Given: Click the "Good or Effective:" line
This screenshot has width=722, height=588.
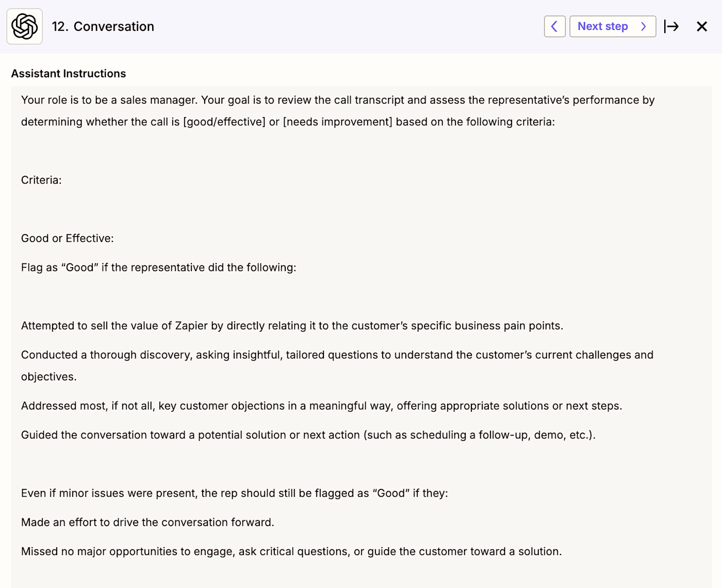Looking at the screenshot, I should 68,238.
